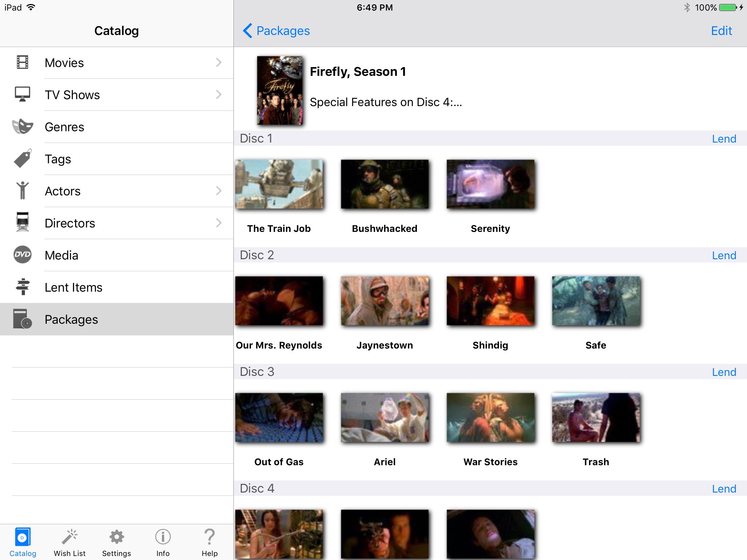Viewport: 747px width, 560px height.
Task: Open the Movies film strip icon
Action: [23, 62]
